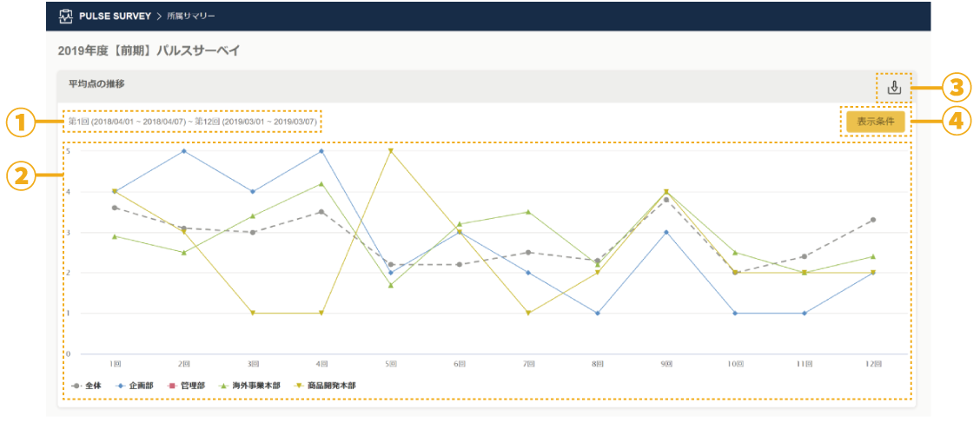This screenshot has width=980, height=443.
Task: Click the gray 全体 data point at 12回
Action: 873,220
